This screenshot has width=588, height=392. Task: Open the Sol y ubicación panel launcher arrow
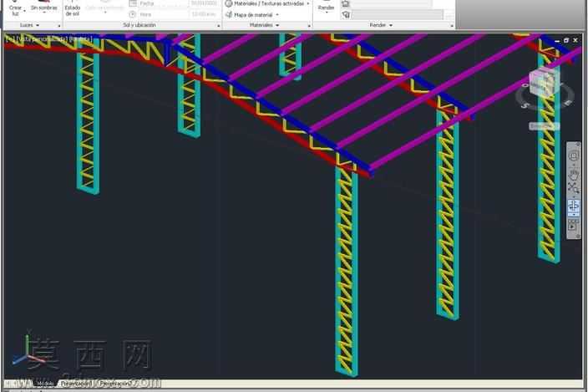point(219,26)
